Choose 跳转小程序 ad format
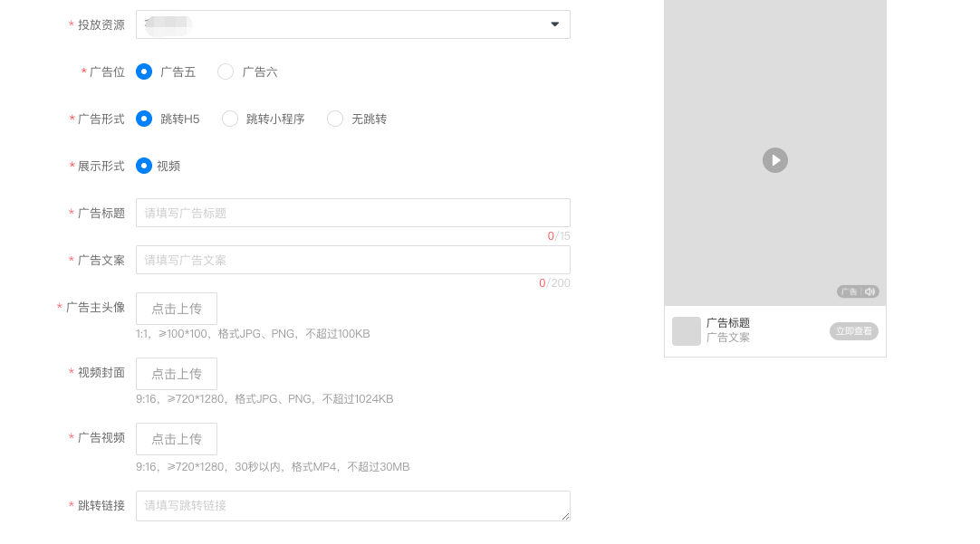Screen dimensions: 980x544 pos(230,119)
